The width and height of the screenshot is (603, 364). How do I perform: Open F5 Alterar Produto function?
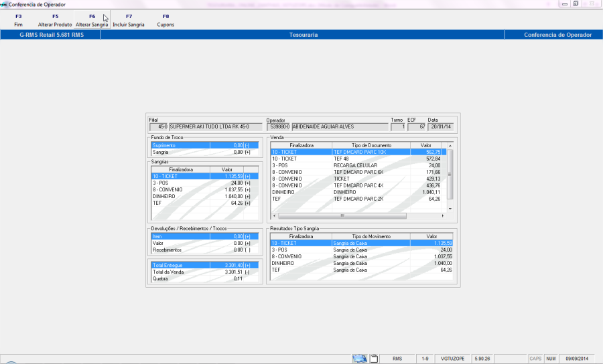pos(55,20)
